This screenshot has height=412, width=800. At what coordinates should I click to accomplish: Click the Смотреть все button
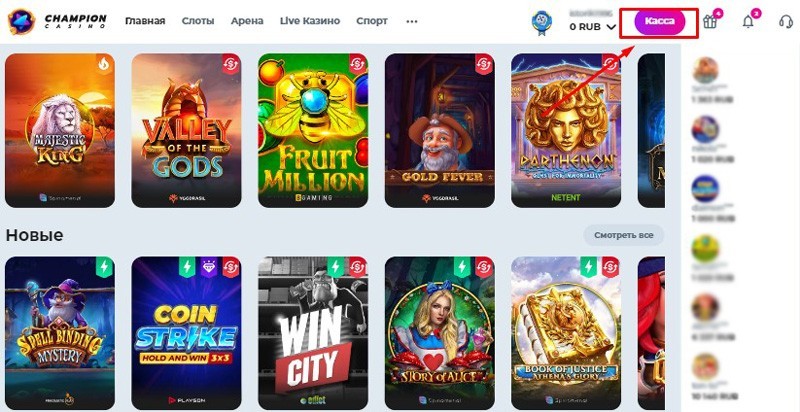[623, 236]
